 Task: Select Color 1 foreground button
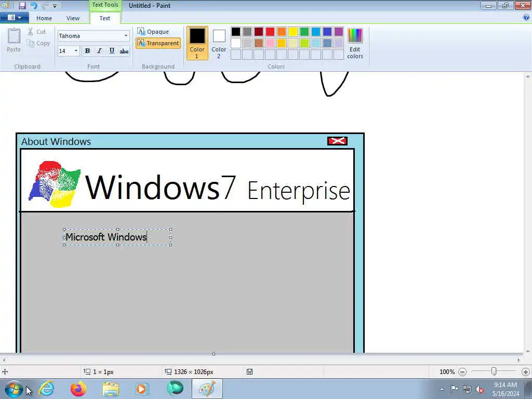point(197,43)
